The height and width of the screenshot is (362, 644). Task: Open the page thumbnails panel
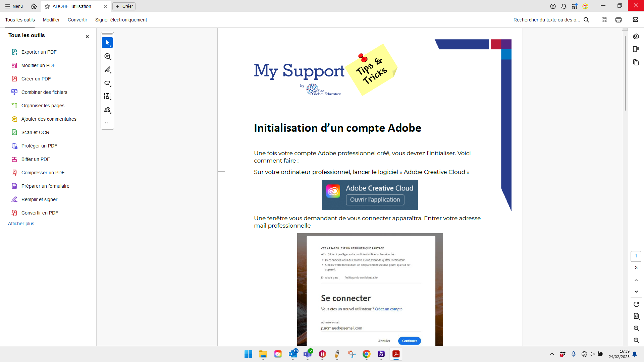pos(636,62)
